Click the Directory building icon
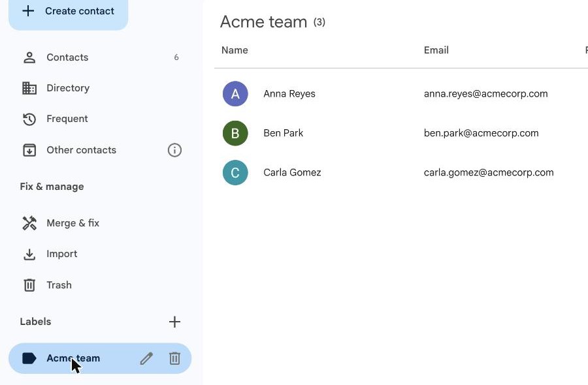Image resolution: width=588 pixels, height=385 pixels. 29,88
